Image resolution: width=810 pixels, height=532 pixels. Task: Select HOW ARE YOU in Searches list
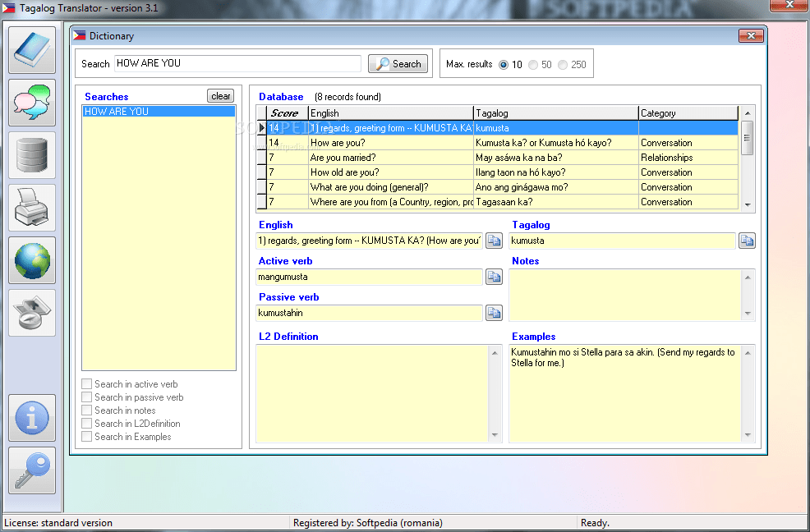[159, 112]
